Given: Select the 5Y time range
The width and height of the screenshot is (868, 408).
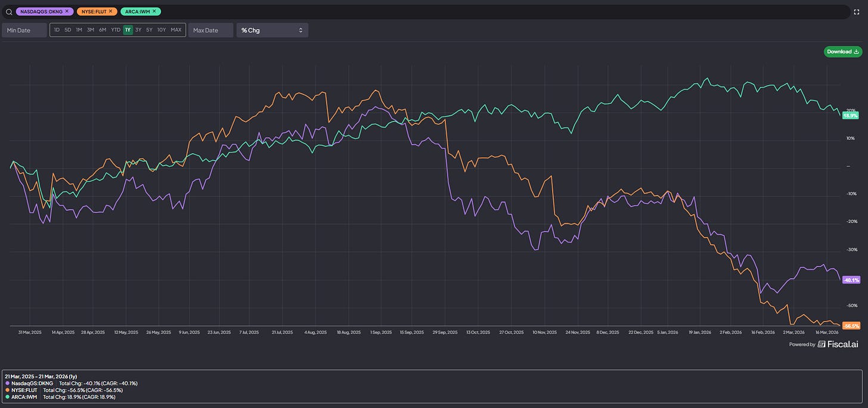Looking at the screenshot, I should pos(149,30).
